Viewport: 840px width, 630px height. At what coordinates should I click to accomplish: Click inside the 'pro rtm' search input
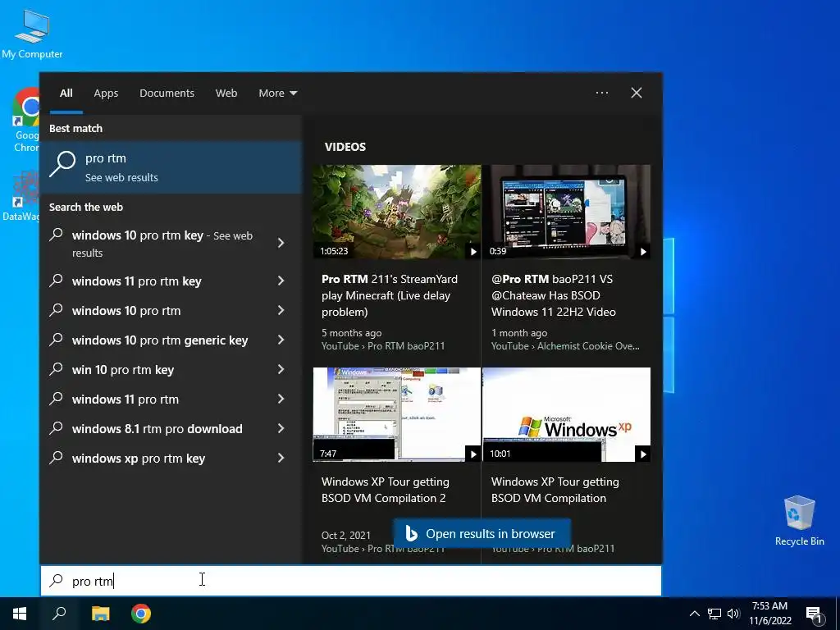351,581
